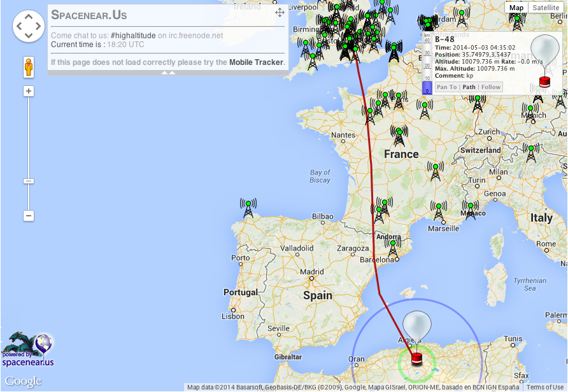The width and height of the screenshot is (568, 392).
Task: Pan the map right with the arrow control
Action: [38, 26]
